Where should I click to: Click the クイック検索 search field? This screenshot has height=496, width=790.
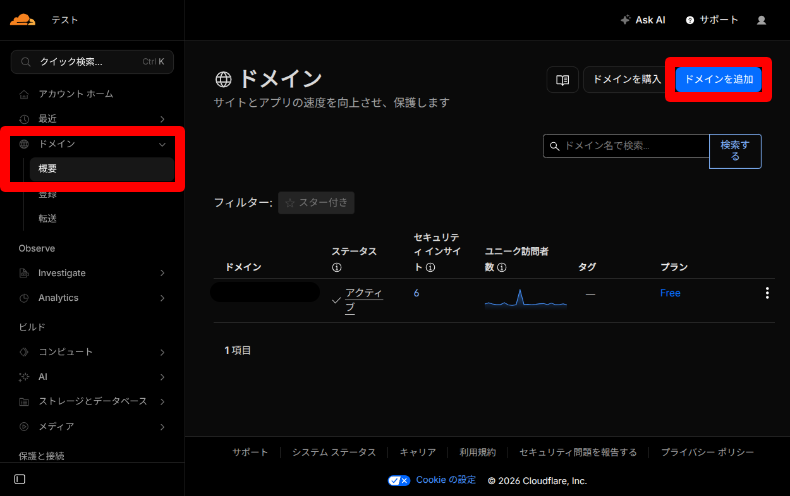pyautogui.click(x=92, y=62)
